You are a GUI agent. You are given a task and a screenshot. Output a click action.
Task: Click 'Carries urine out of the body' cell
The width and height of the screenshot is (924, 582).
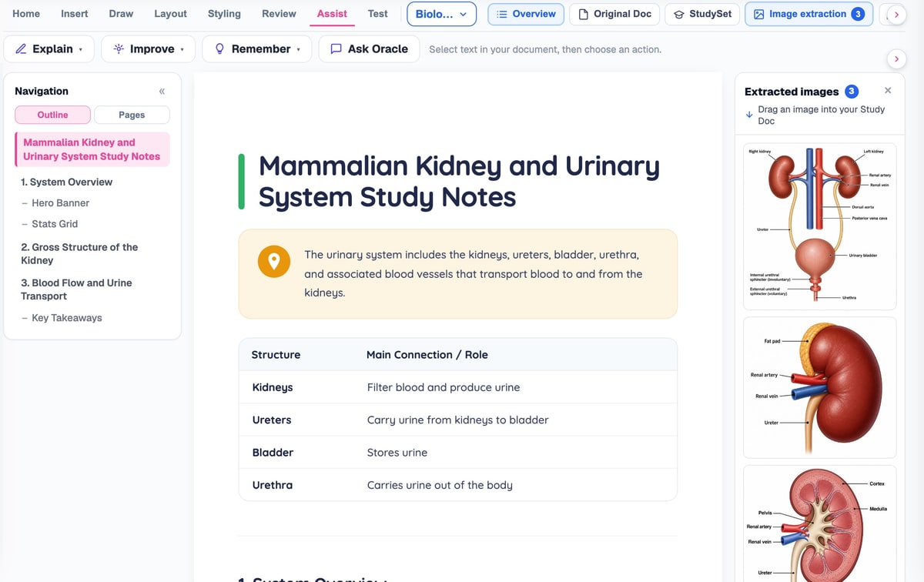[x=440, y=485]
